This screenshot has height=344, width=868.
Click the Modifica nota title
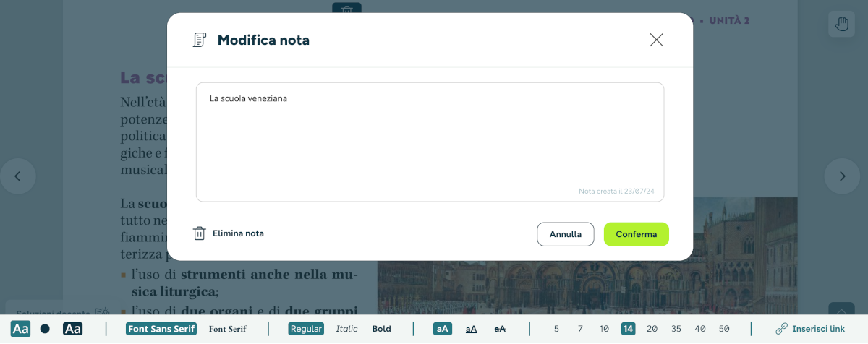263,40
